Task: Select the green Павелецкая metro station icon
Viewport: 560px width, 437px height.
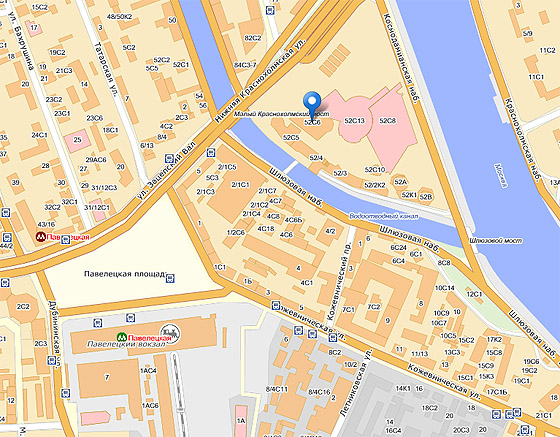Action: point(122,337)
